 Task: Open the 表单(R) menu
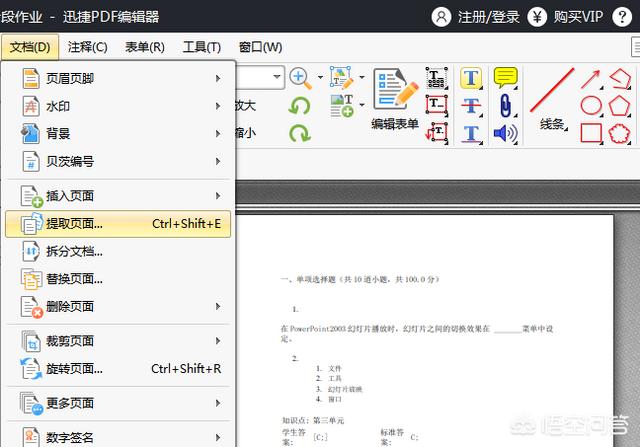pos(144,47)
